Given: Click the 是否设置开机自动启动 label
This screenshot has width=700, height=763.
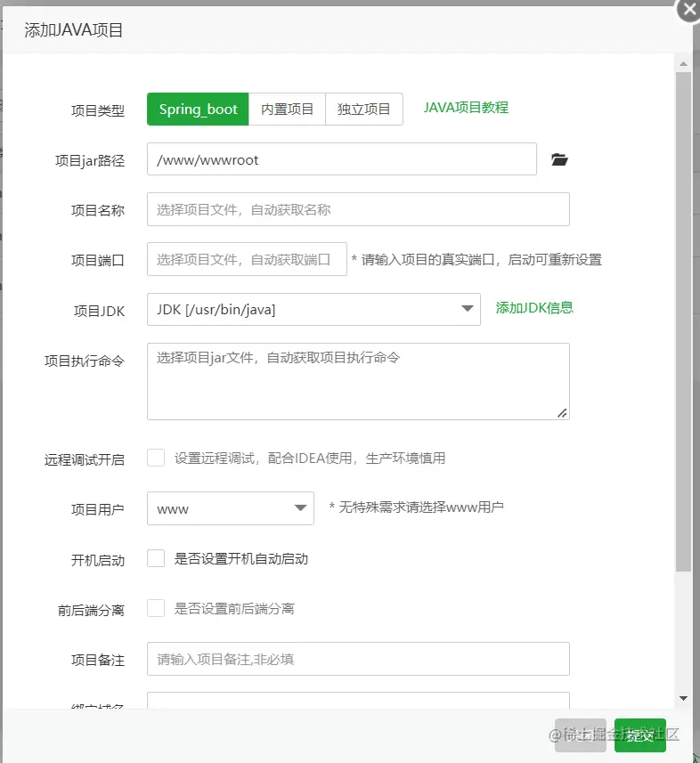Looking at the screenshot, I should (241, 558).
